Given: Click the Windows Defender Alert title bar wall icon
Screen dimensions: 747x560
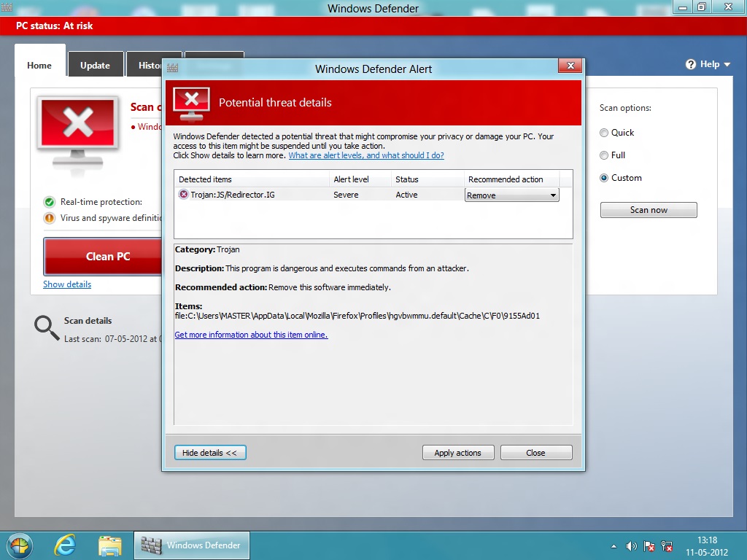Looking at the screenshot, I should (x=172, y=68).
